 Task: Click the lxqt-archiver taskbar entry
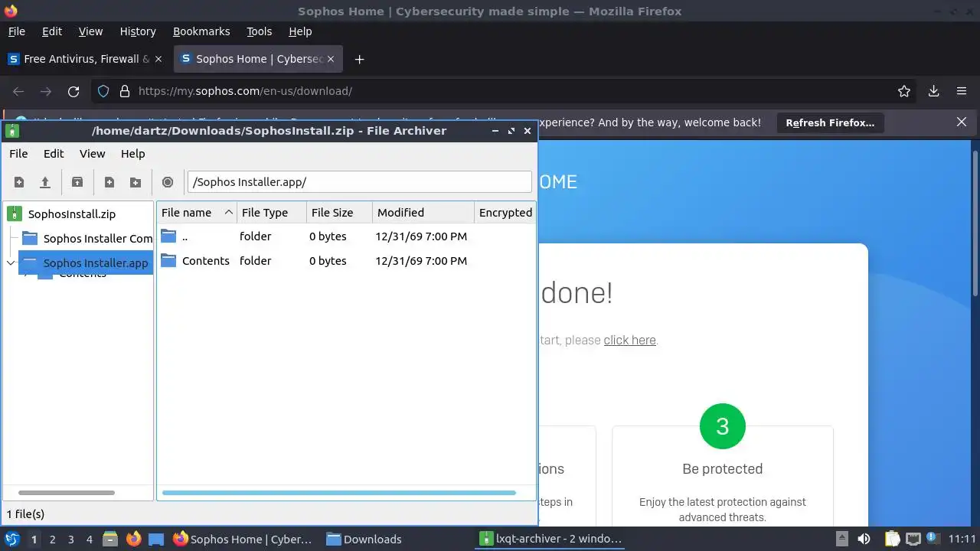[551, 539]
